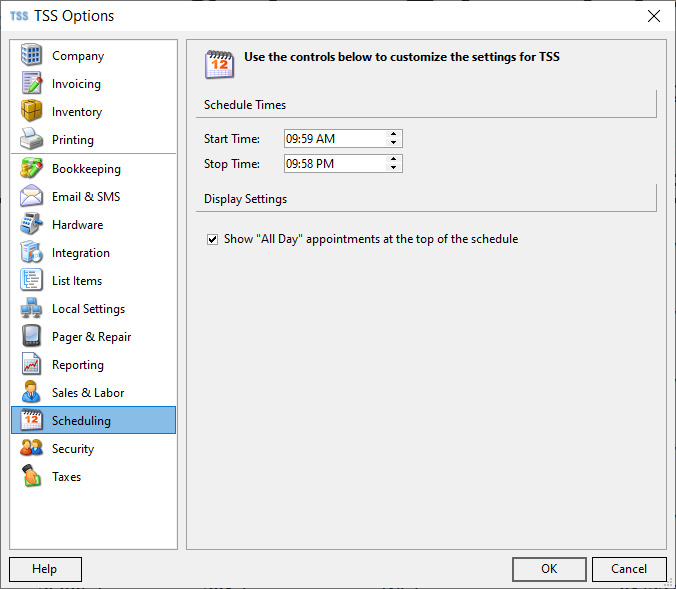The width and height of the screenshot is (676, 589).
Task: Click the Sales & Labor person icon
Action: click(x=31, y=392)
